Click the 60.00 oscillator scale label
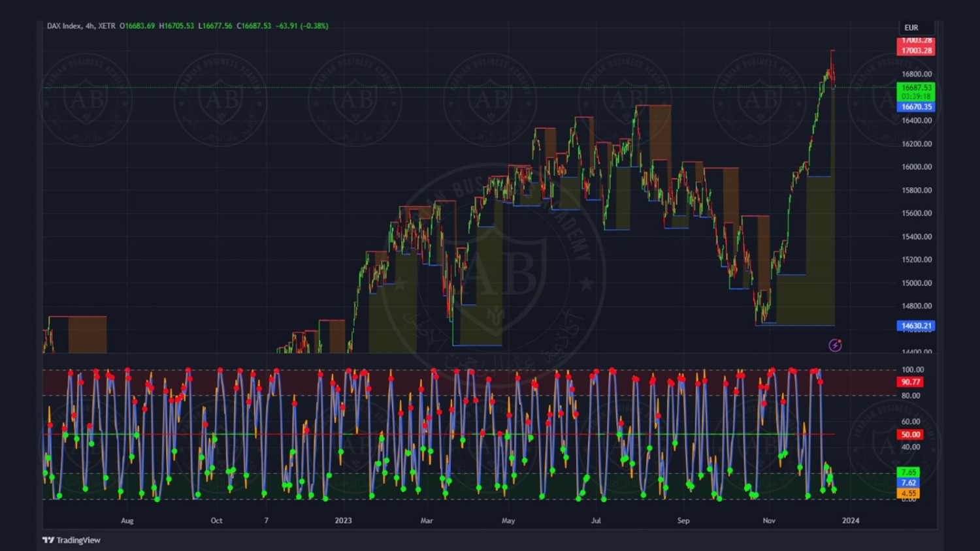 click(911, 422)
